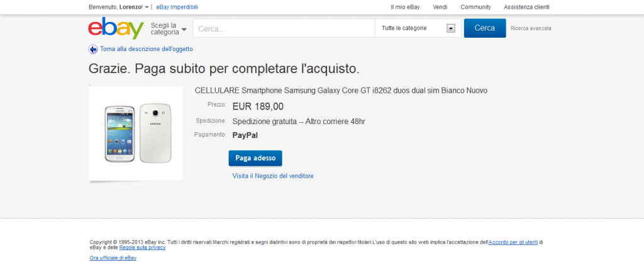The width and height of the screenshot is (644, 274).
Task: Click the Paga adesso button
Action: (x=255, y=158)
